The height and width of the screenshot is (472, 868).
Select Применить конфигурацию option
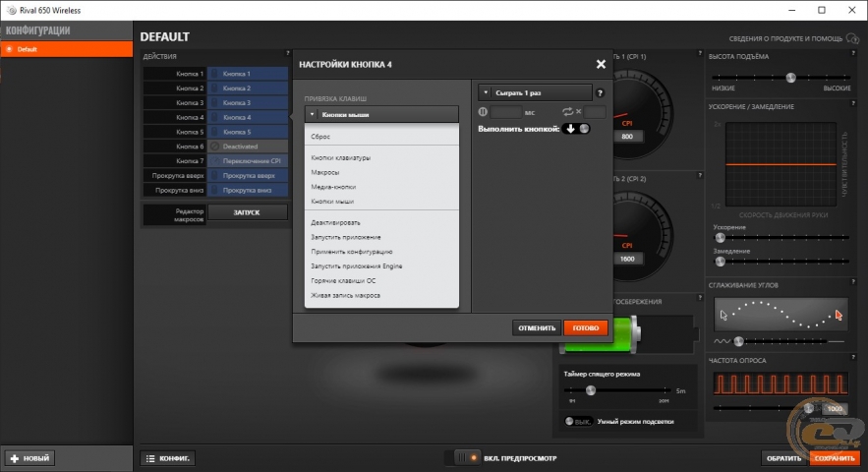[352, 252]
